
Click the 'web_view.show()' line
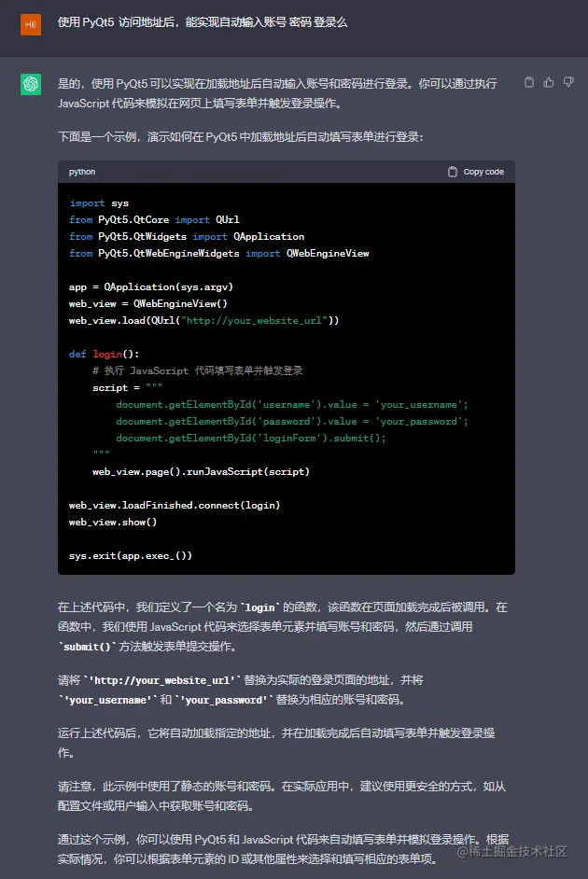(x=113, y=523)
